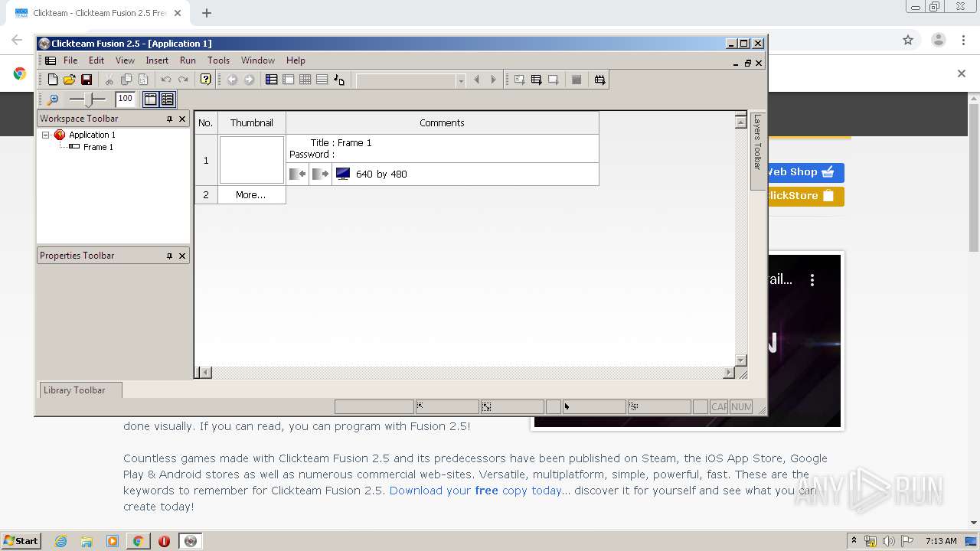Open the Storyboard editor icon
The width and height of the screenshot is (980, 551).
click(272, 80)
